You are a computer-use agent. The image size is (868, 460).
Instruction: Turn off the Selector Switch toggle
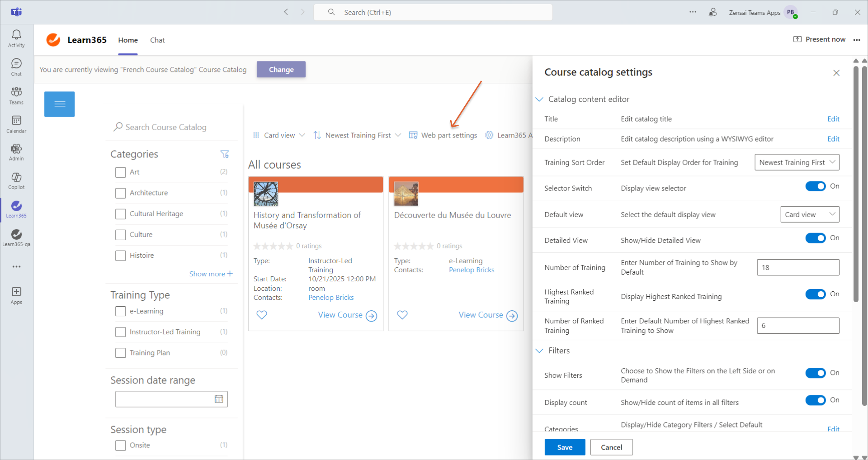815,186
